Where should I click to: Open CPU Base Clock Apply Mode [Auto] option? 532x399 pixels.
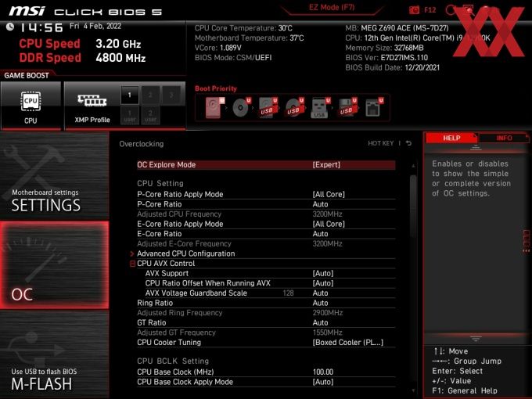pyautogui.click(x=323, y=382)
